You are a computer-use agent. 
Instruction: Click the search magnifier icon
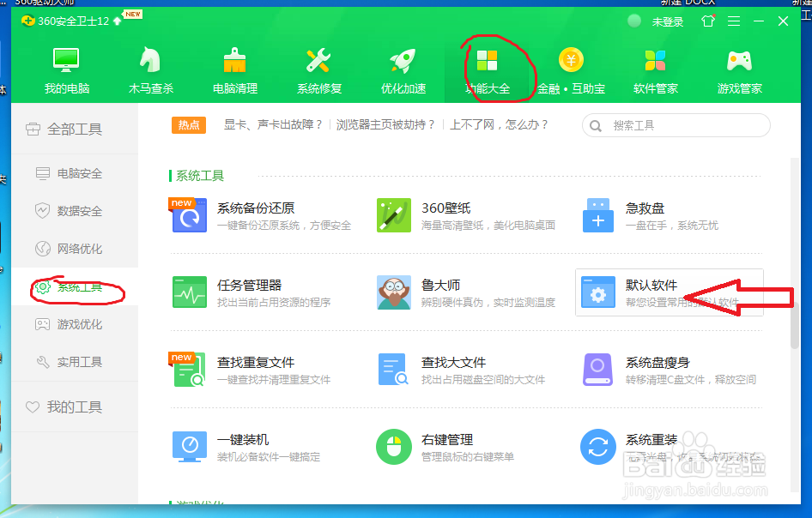[596, 126]
